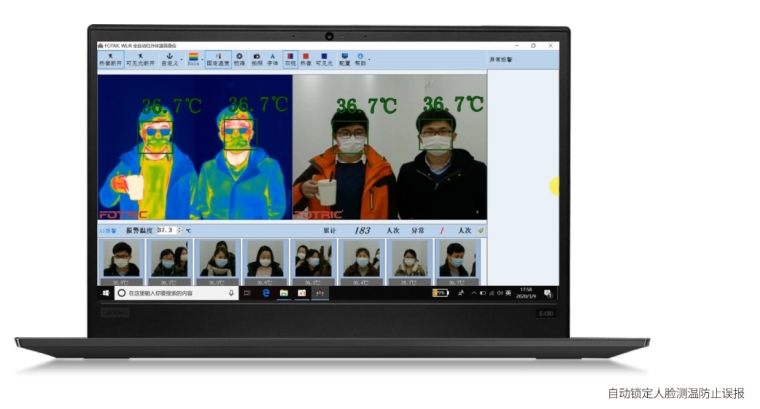Click the 帮助 help icon

point(360,59)
